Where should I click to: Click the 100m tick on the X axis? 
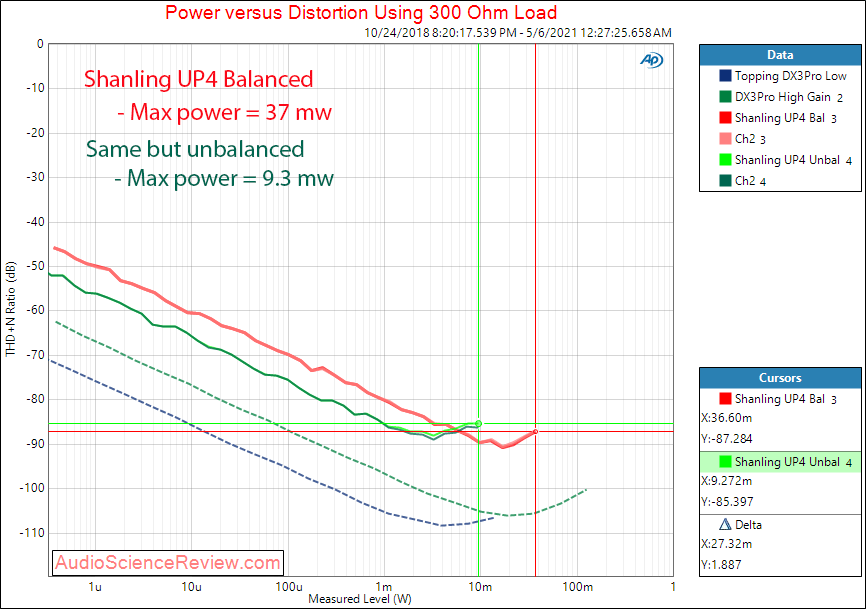[x=577, y=587]
